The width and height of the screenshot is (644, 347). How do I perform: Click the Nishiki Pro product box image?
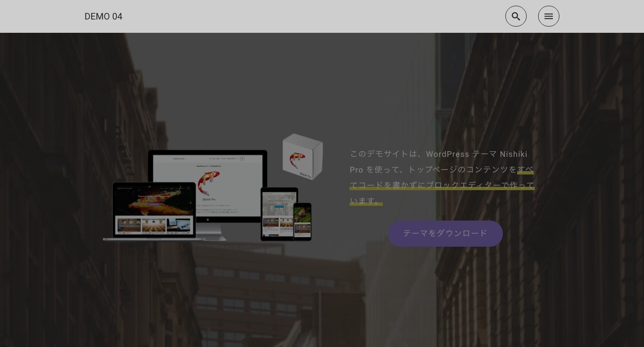[303, 157]
